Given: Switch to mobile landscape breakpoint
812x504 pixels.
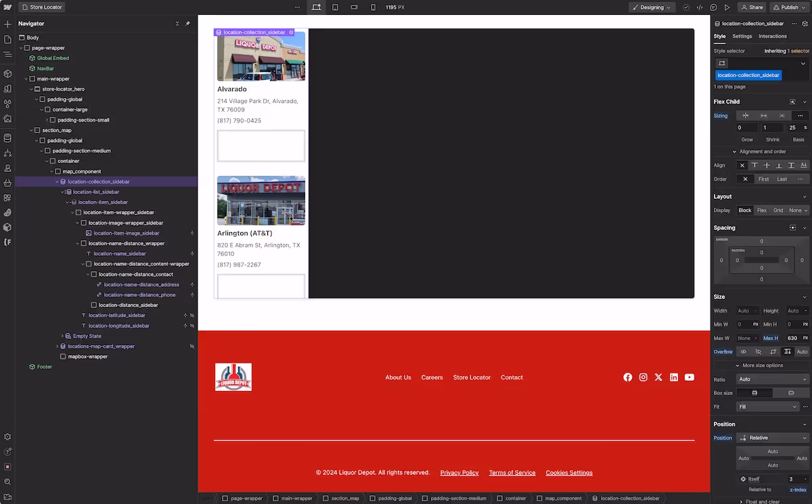Looking at the screenshot, I should 354,7.
